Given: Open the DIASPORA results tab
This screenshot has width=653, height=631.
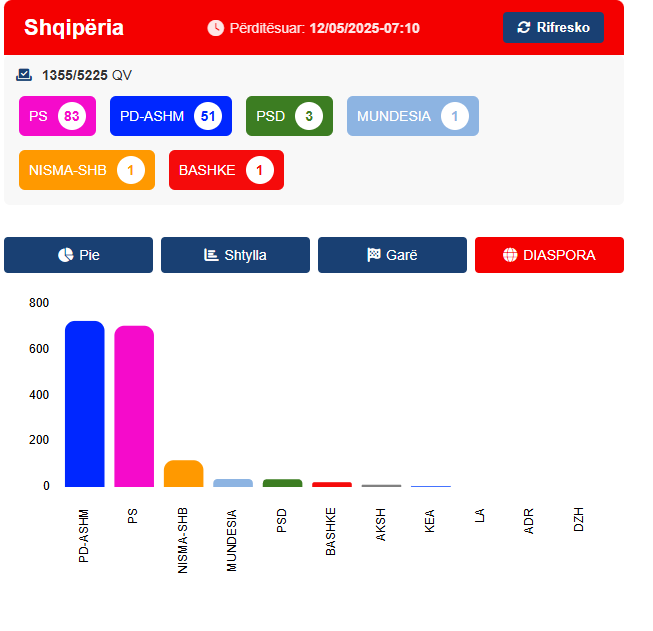Looking at the screenshot, I should [x=549, y=255].
